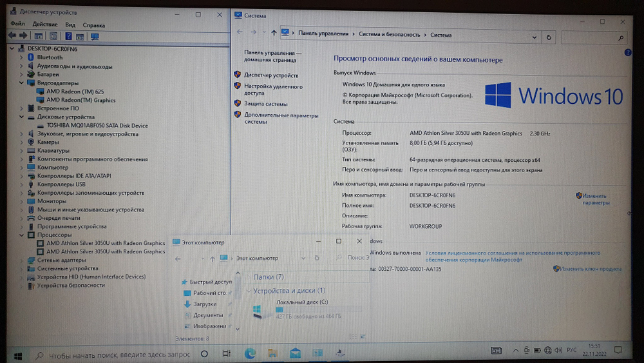The height and width of the screenshot is (363, 644).
Task: Select Загрузки in Explorer sidebar
Action: click(205, 304)
